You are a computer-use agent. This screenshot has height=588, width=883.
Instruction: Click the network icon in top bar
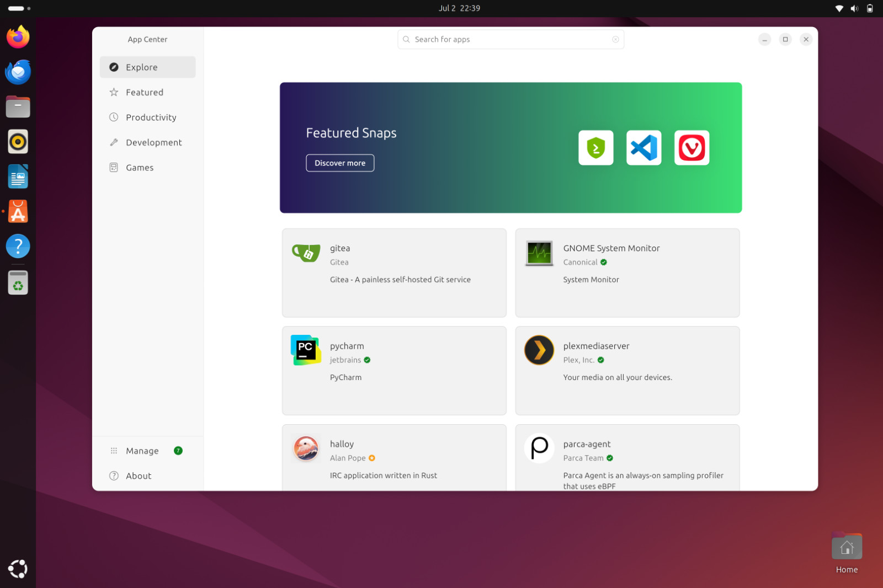pyautogui.click(x=839, y=8)
